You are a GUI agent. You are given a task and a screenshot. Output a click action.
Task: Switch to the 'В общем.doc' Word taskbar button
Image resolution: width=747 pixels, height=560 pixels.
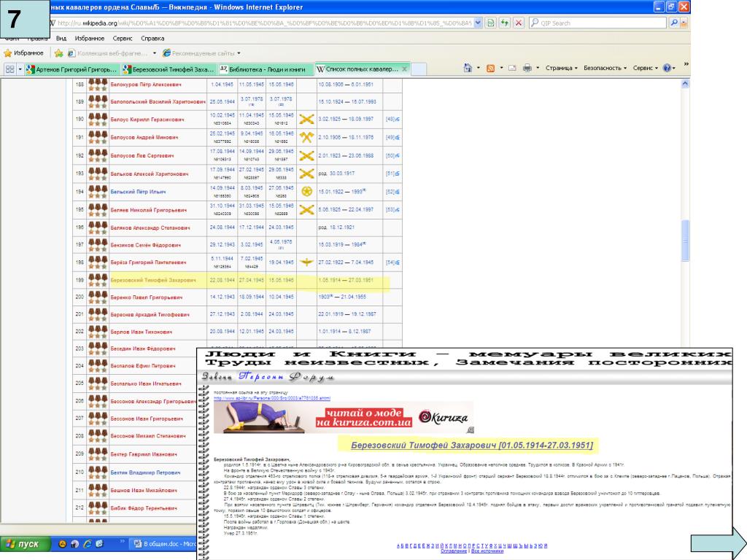coord(164,543)
